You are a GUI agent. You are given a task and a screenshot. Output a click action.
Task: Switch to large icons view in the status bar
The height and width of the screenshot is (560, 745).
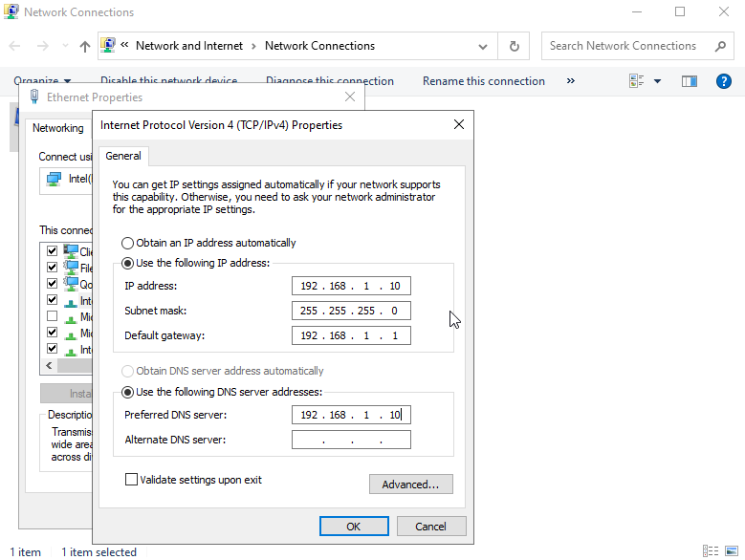(732, 551)
